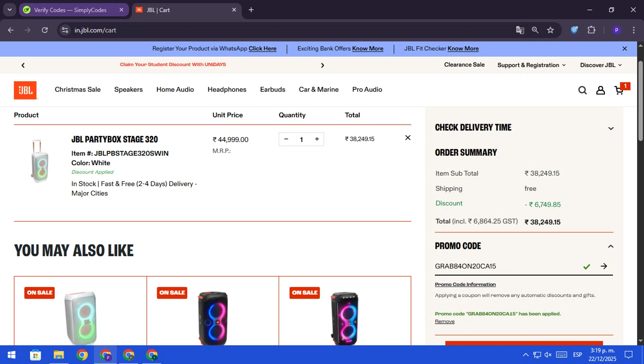The width and height of the screenshot is (644, 364).
Task: Open the Chrome profile avatar
Action: pyautogui.click(x=617, y=30)
